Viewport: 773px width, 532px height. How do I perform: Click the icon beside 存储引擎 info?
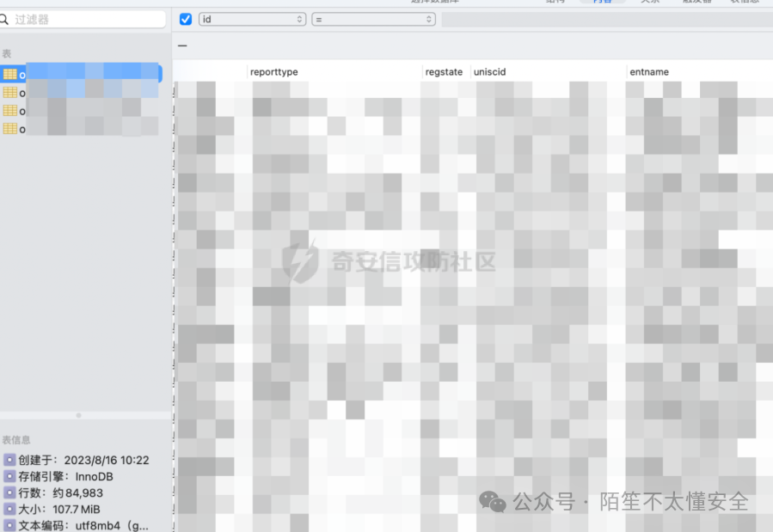pos(9,476)
